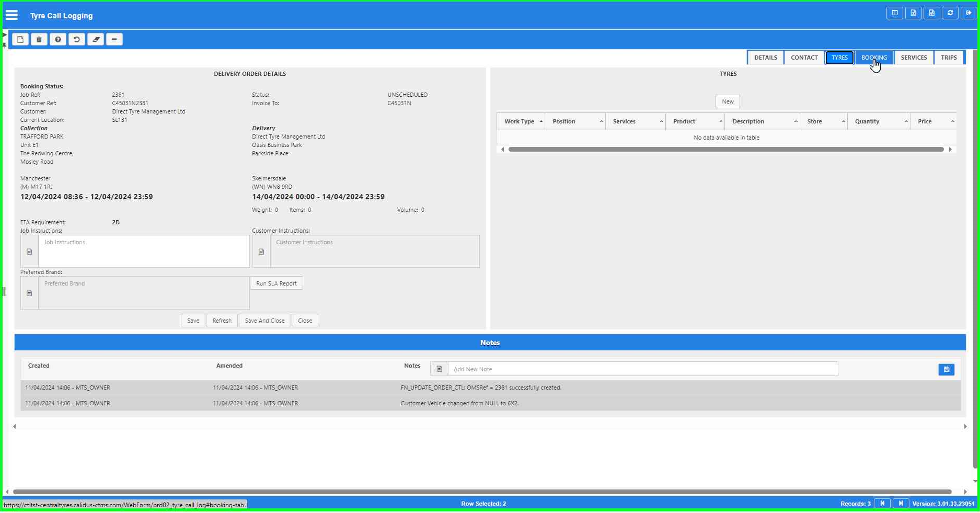Viewport: 980px width, 513px height.
Task: Select note row 'OMSRef = 2381 successfully created'
Action: (x=490, y=387)
